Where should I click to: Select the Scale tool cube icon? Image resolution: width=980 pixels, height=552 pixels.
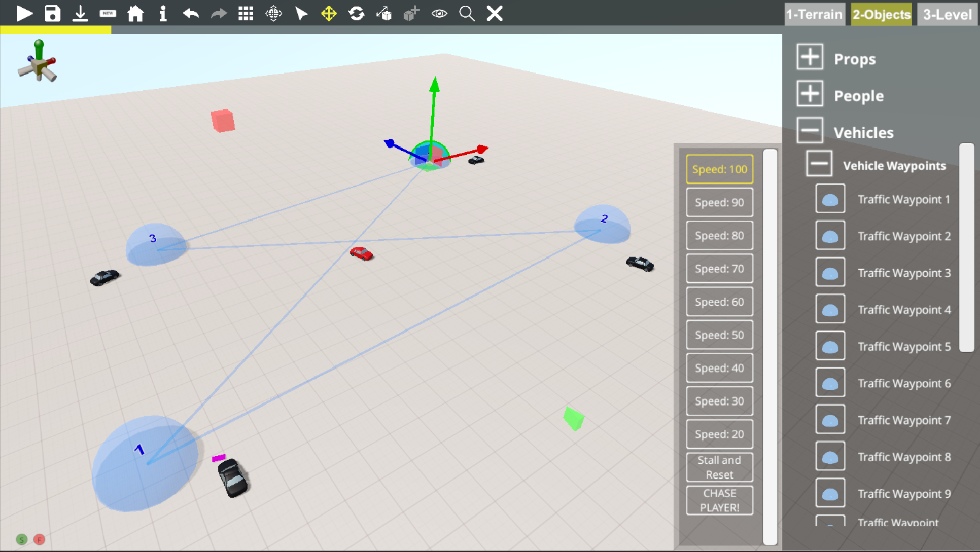pyautogui.click(x=384, y=13)
